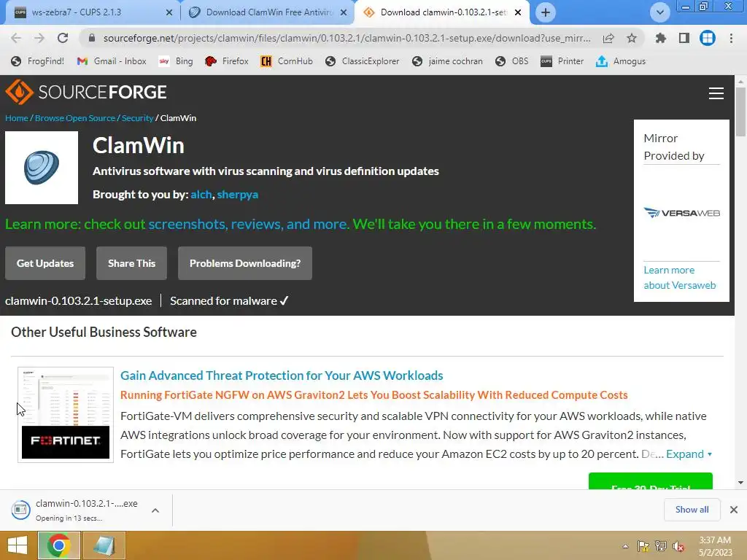This screenshot has height=560, width=747.
Task: Click the Chrome taskbar icon
Action: coord(59,545)
